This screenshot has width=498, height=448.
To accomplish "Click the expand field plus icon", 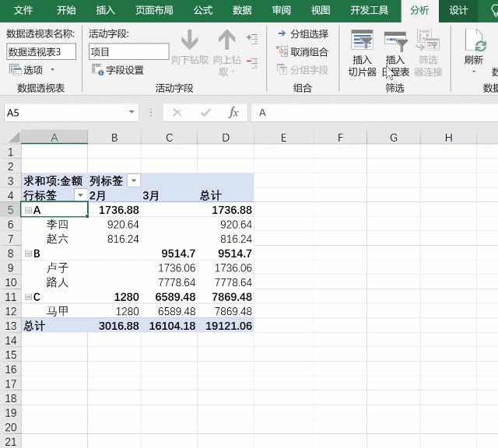I will pyautogui.click(x=252, y=38).
